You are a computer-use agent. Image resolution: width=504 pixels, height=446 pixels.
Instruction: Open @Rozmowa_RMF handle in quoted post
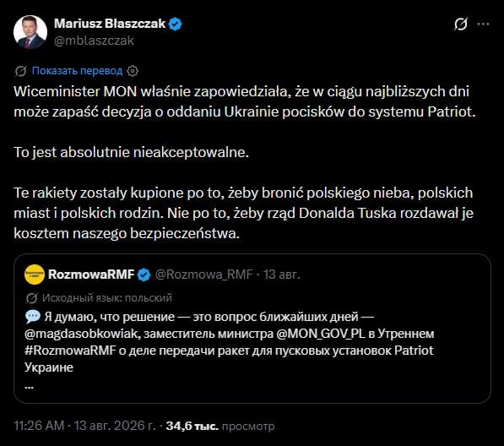tap(203, 275)
